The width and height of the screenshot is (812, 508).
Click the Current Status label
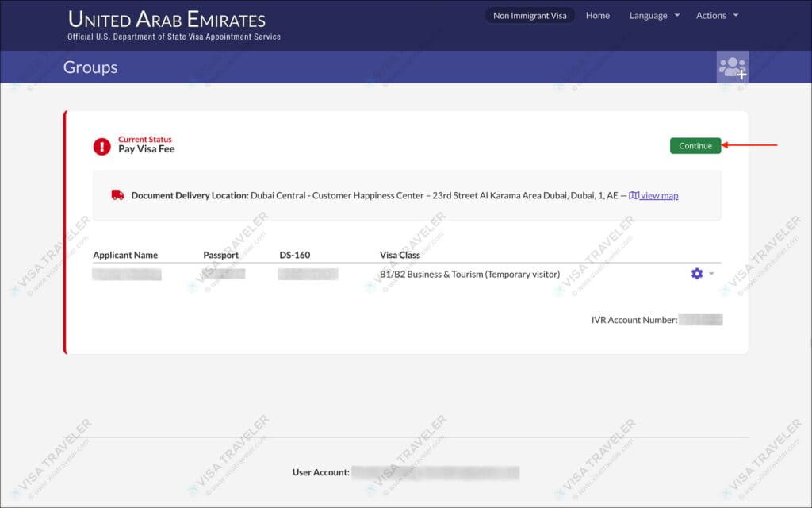pos(145,140)
